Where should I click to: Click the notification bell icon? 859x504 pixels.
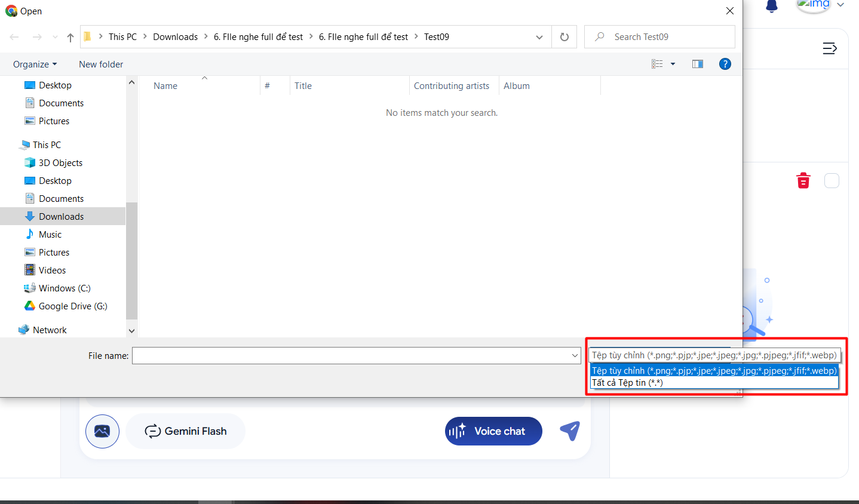[x=772, y=7]
